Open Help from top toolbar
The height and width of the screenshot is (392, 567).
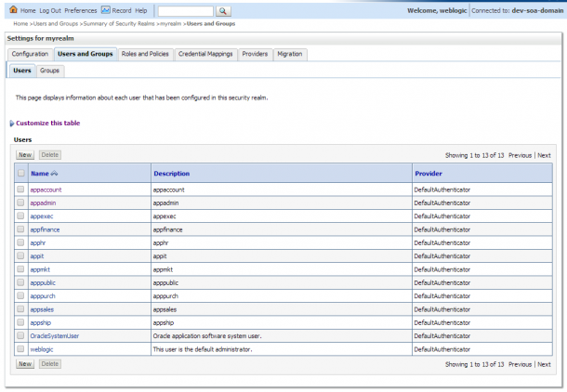[x=141, y=11]
